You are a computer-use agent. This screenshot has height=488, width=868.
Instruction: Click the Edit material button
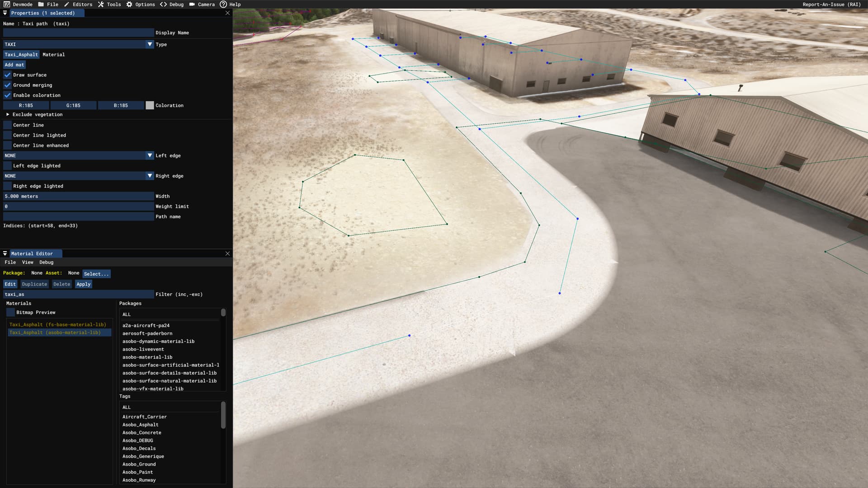(10, 284)
